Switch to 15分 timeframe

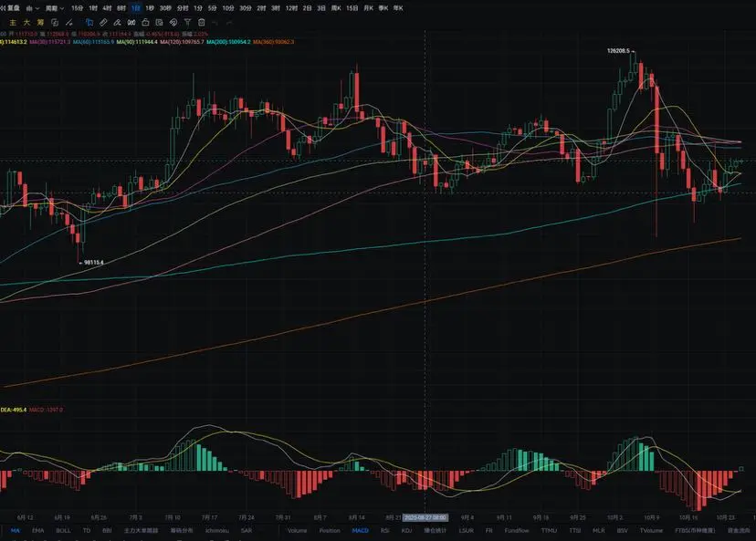(x=77, y=8)
